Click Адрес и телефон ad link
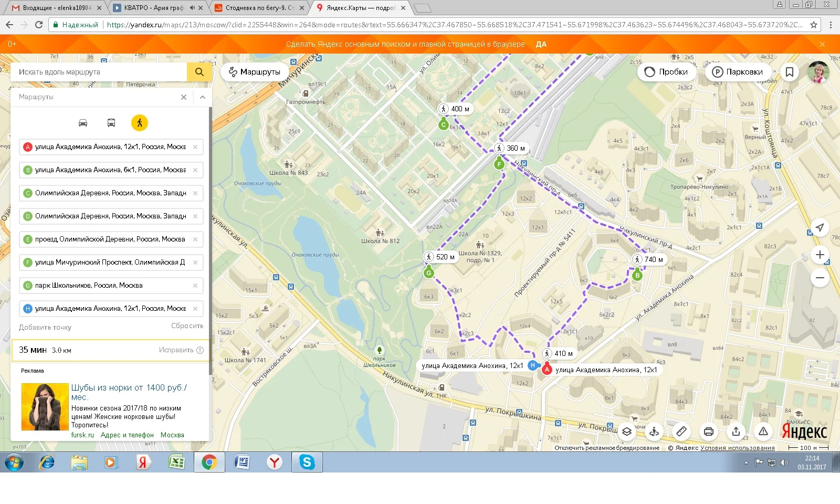The width and height of the screenshot is (840, 504). click(127, 435)
